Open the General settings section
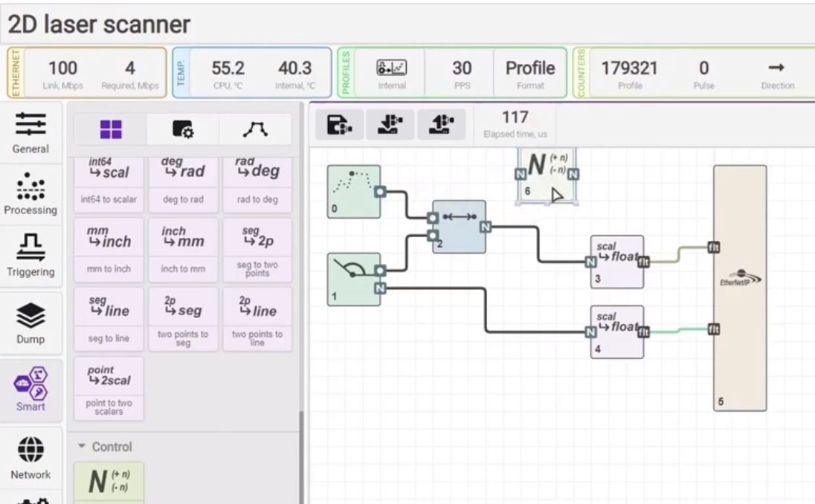This screenshot has width=815, height=504. point(30,133)
